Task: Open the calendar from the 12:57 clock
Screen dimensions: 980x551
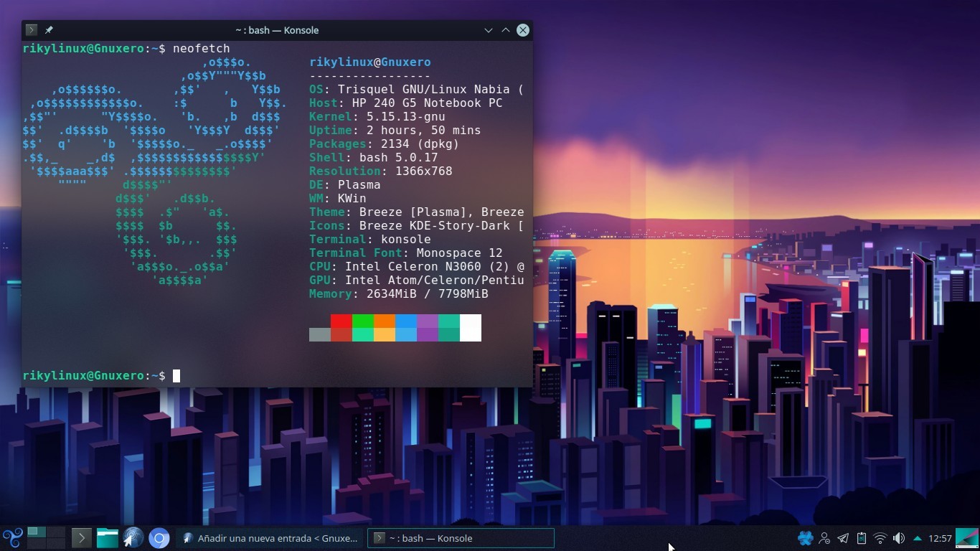Action: tap(940, 538)
